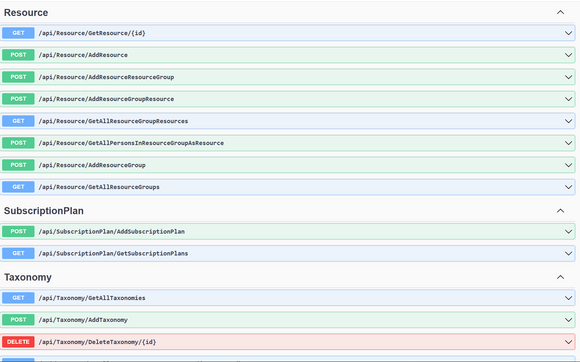Screen dimensions: 580x362
Task: Expand the GetAllPersonsInResourceGroupAsResource row arrow
Action: [x=568, y=143]
